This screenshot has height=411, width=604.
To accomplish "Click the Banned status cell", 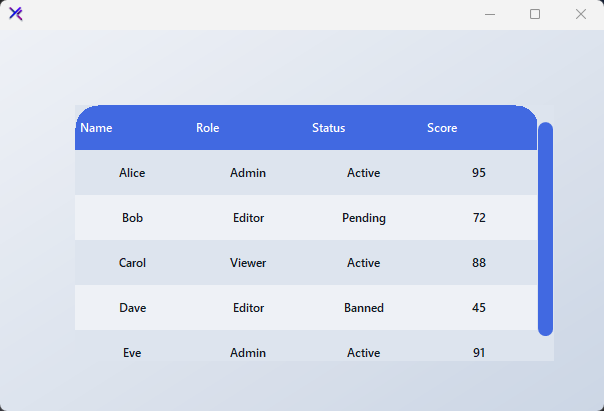I will pos(364,308).
